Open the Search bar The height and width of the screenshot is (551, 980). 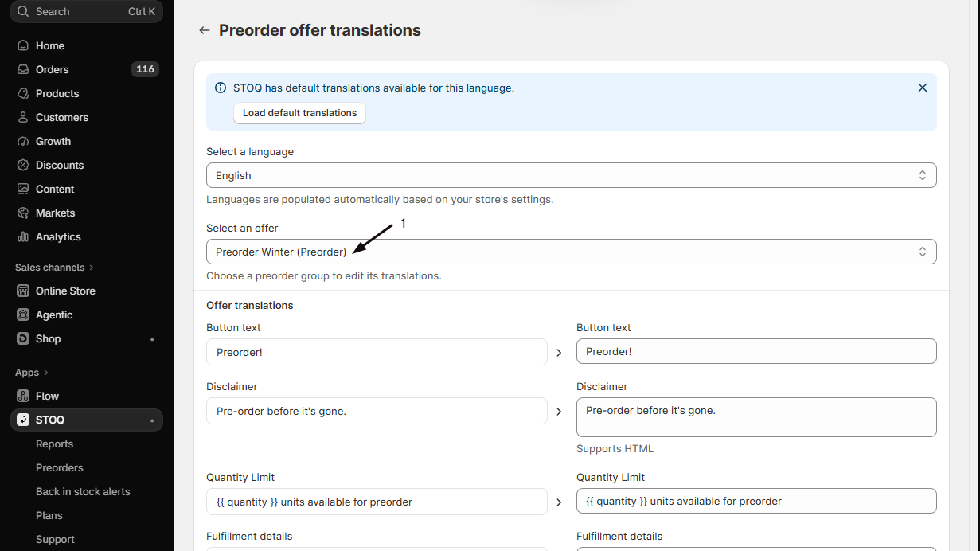coord(87,11)
